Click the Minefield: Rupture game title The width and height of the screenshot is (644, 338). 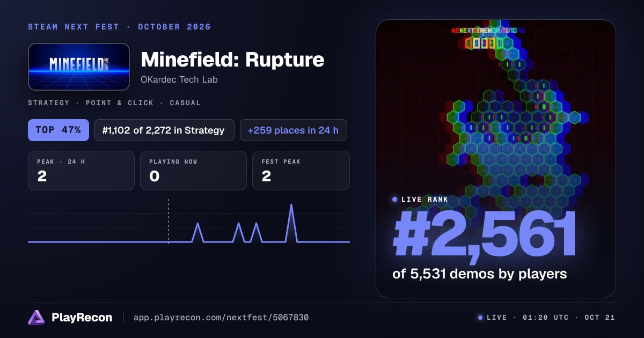point(232,60)
